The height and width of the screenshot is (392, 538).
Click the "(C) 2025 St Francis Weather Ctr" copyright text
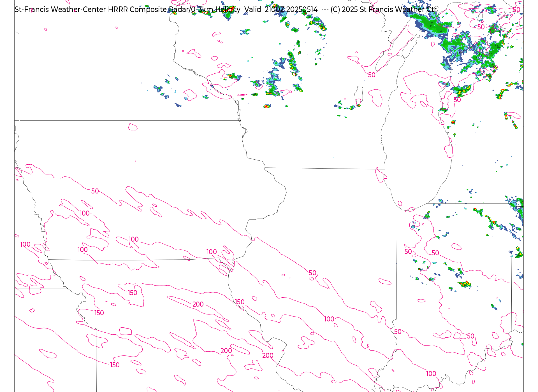click(x=383, y=10)
